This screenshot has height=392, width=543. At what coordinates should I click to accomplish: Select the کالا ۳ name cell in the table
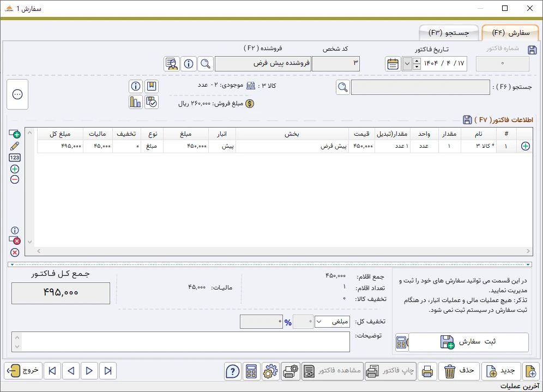point(478,146)
